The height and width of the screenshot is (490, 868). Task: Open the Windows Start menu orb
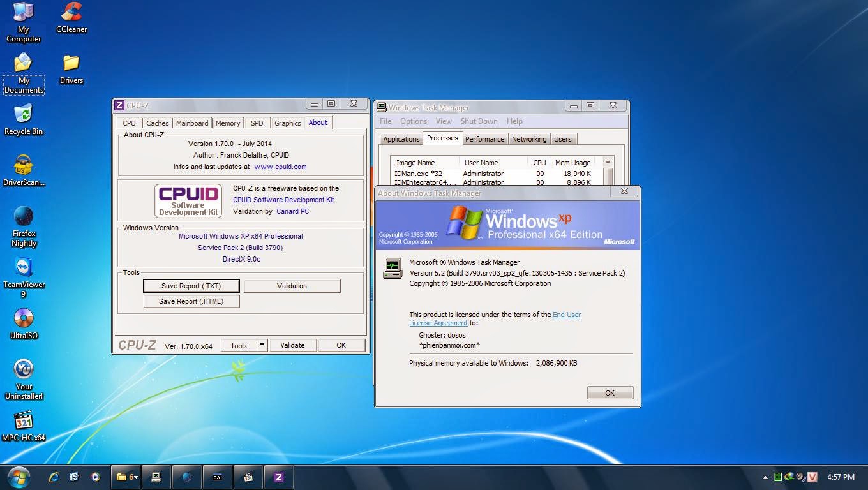coord(19,477)
